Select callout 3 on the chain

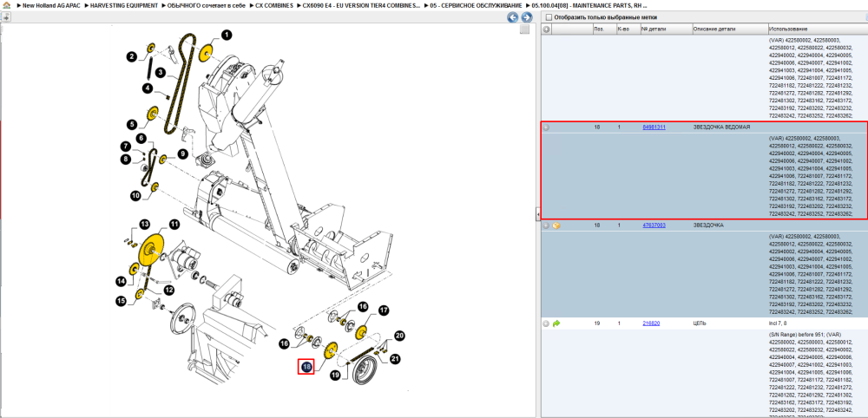coord(160,72)
